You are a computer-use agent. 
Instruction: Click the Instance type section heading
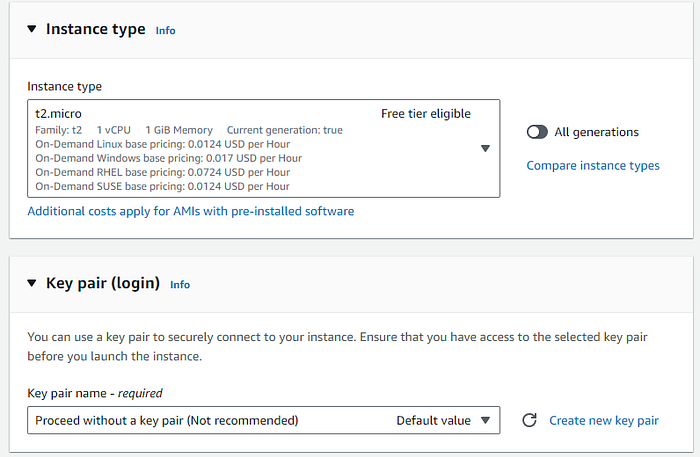(x=96, y=29)
